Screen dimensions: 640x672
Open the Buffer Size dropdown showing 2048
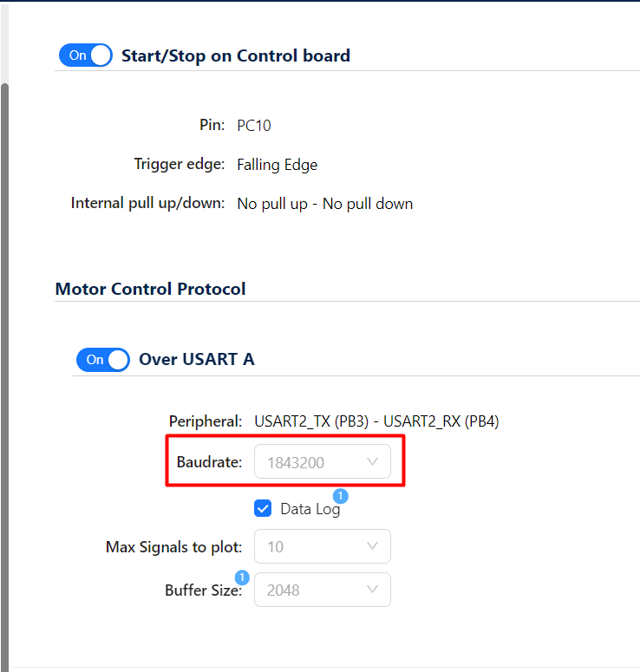coord(322,590)
